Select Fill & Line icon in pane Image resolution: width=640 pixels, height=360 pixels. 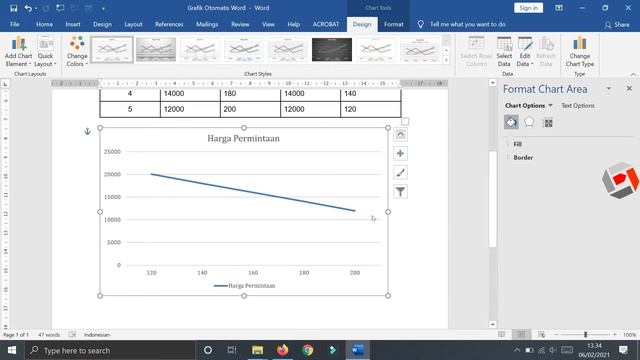tap(511, 122)
